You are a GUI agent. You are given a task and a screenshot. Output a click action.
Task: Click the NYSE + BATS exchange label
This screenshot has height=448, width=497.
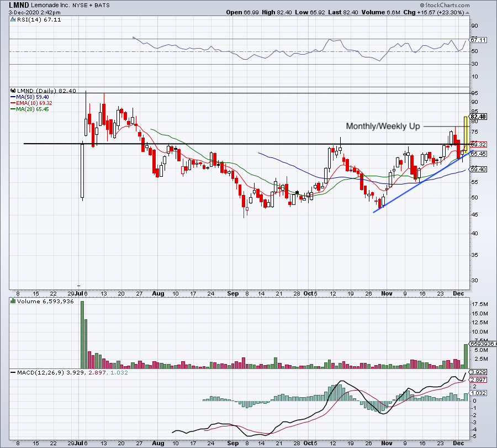point(91,6)
